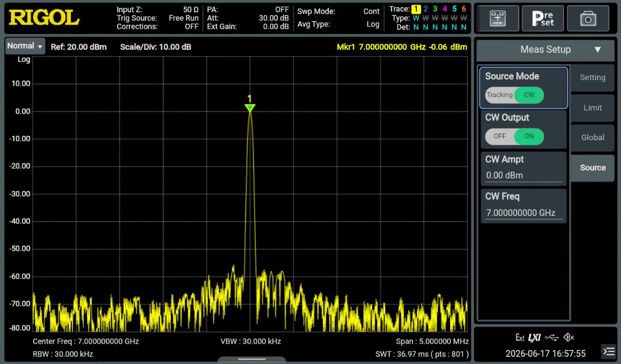Select trace 3 indicator
This screenshot has width=621, height=364.
tap(435, 9)
